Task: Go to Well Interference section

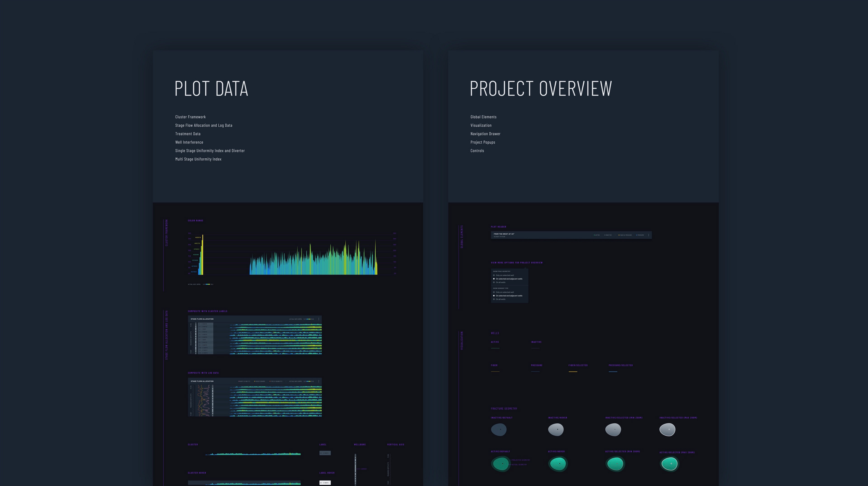Action: pyautogui.click(x=189, y=142)
